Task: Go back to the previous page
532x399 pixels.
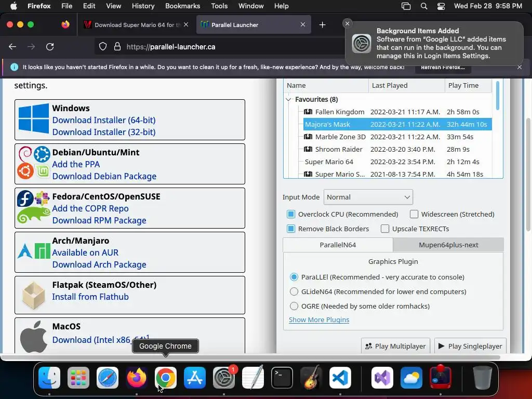Action: [12, 46]
